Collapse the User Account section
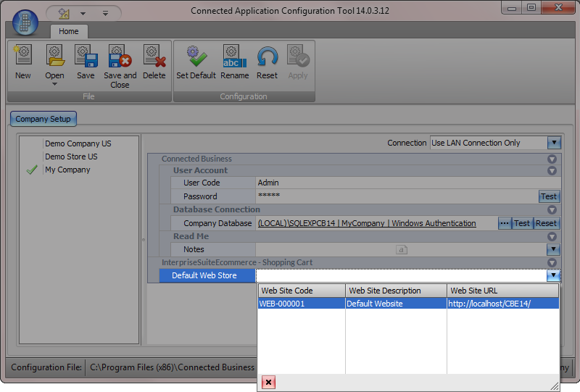The image size is (580, 392). [552, 171]
